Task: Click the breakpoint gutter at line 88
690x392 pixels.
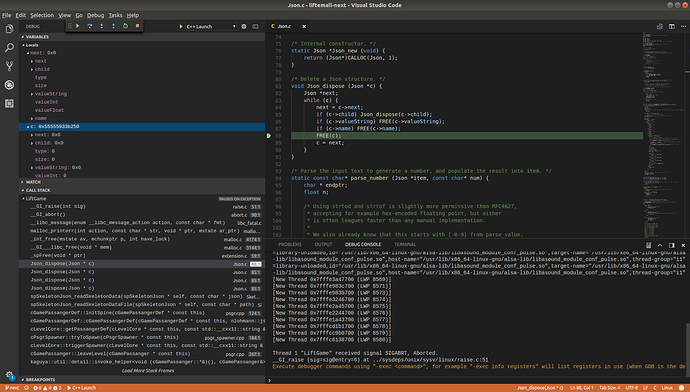Action: pyautogui.click(x=269, y=136)
